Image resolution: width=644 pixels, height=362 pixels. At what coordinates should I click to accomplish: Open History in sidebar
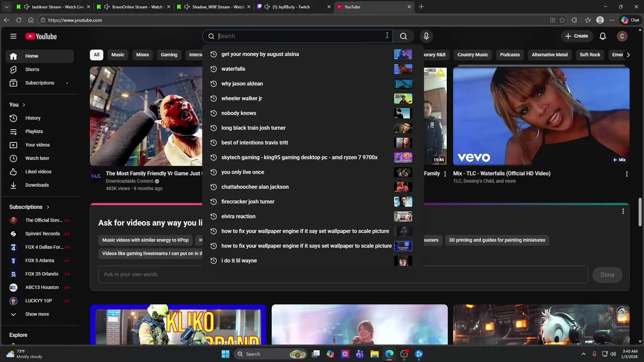tap(40, 118)
